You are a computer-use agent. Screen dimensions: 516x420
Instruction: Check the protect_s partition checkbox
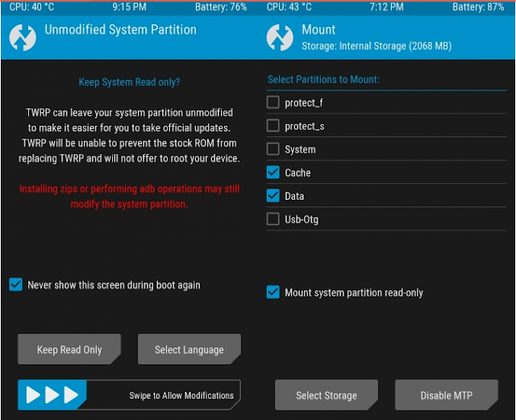[273, 126]
